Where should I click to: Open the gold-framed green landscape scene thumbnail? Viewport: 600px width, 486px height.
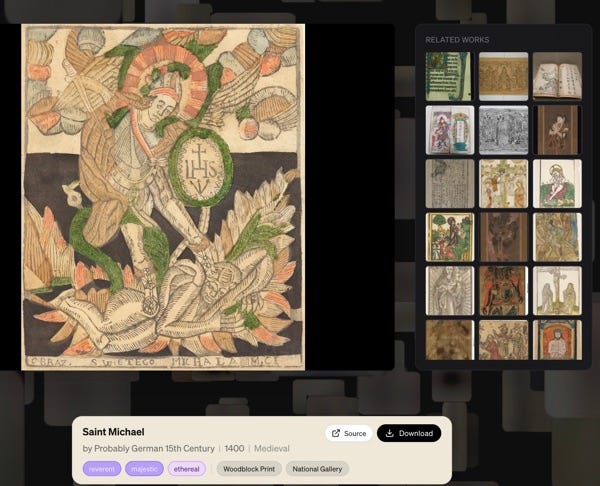pyautogui.click(x=450, y=237)
